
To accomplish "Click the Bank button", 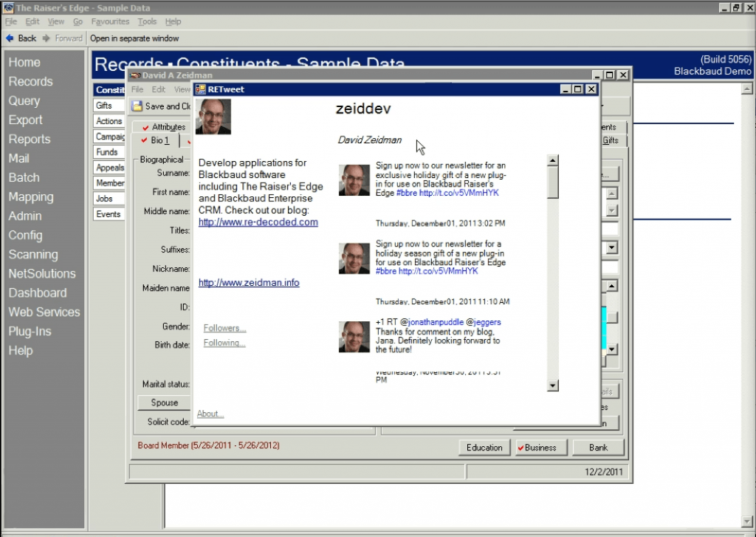I will point(598,448).
